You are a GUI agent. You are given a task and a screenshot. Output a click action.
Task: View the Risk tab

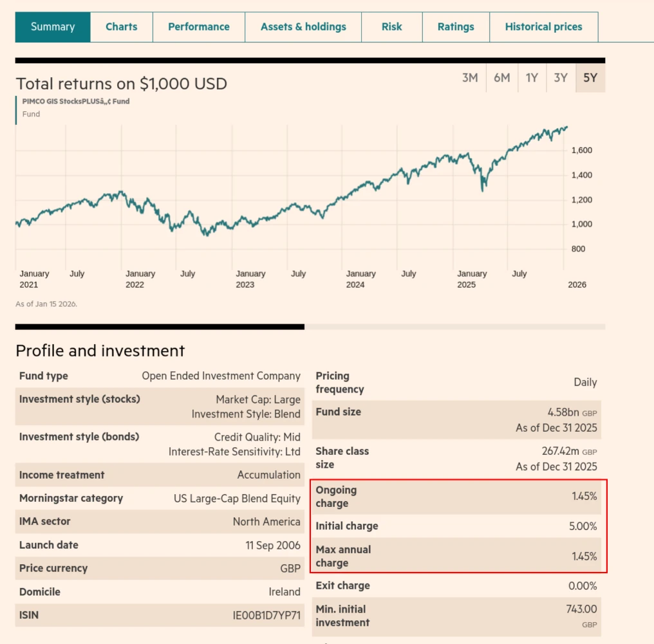click(x=392, y=27)
